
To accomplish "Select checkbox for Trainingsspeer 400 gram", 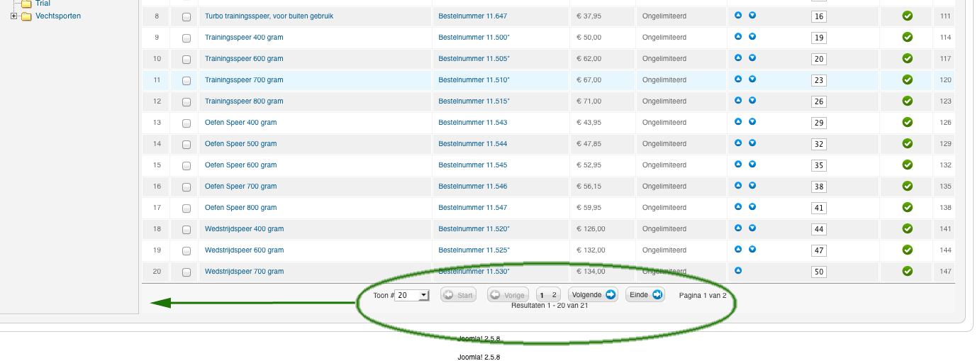I will pos(186,38).
